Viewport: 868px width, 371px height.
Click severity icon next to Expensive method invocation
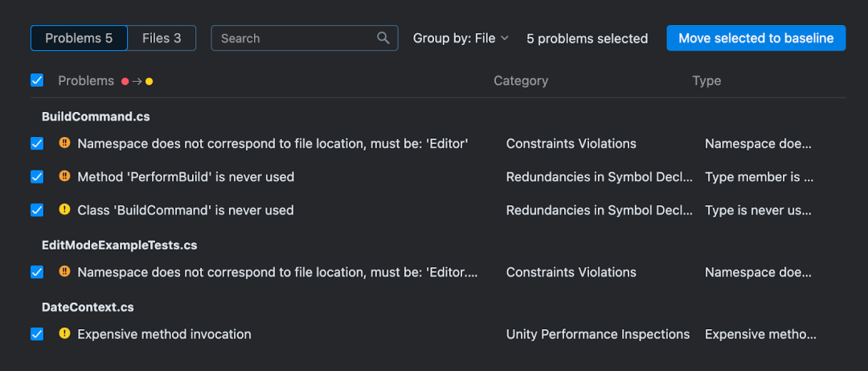click(x=65, y=333)
